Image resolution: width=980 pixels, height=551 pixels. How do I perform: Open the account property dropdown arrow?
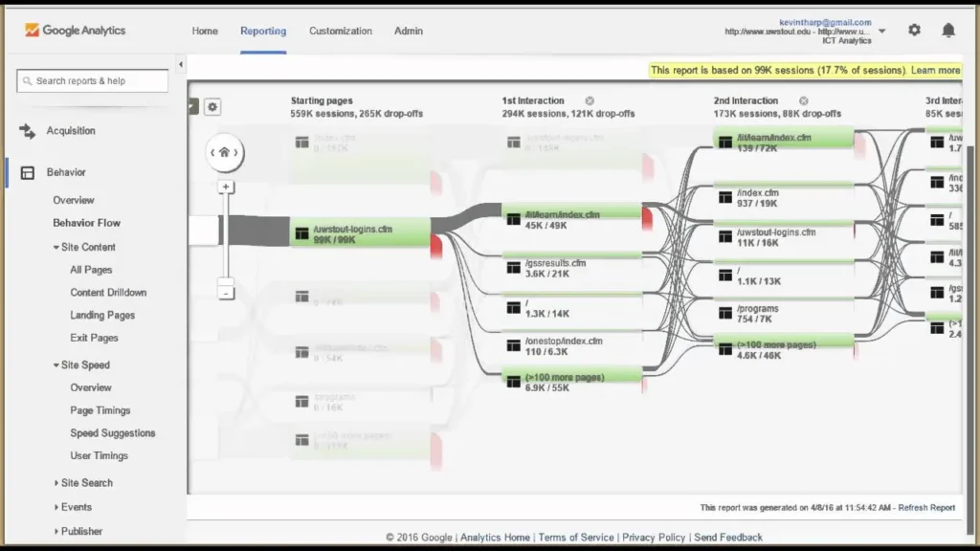pos(881,31)
